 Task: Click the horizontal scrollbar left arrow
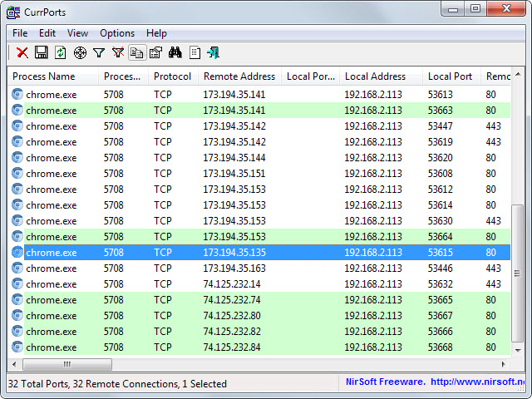coord(14,364)
